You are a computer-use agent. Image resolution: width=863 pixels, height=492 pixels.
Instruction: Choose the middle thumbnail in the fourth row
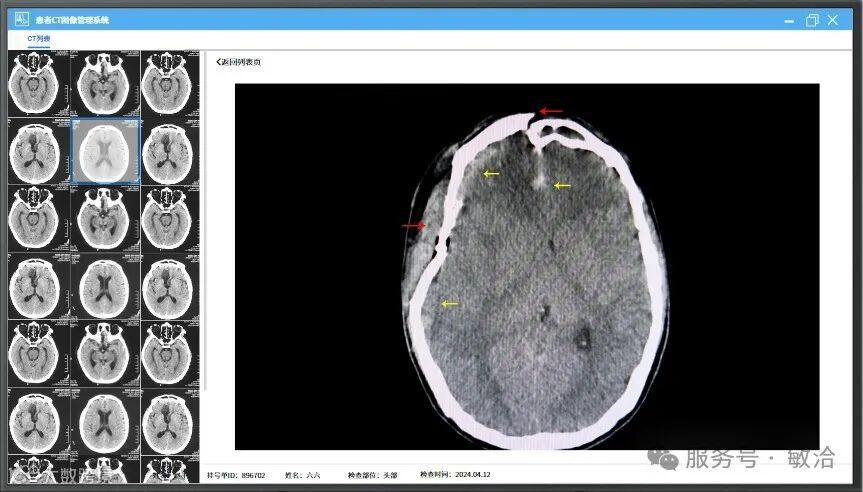[105, 286]
